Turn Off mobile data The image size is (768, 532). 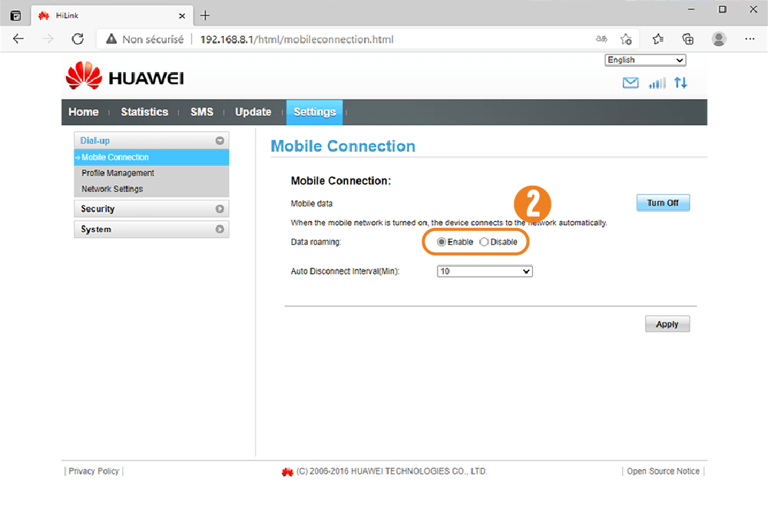click(663, 203)
